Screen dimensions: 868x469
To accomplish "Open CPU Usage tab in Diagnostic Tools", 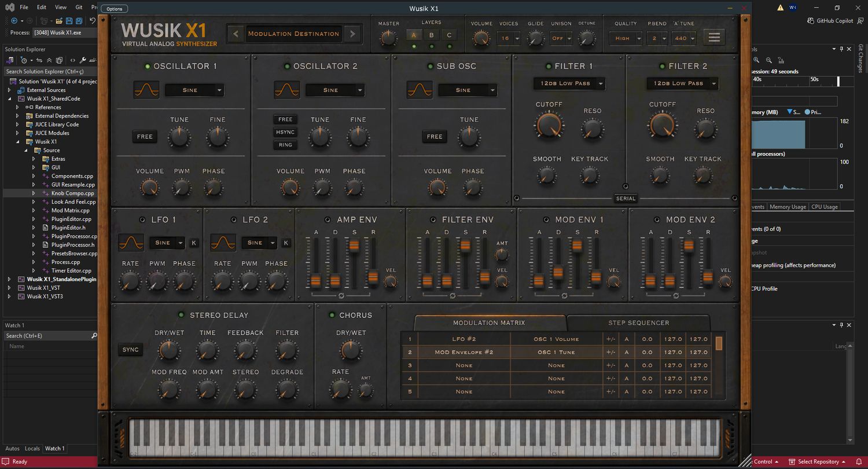I will click(824, 207).
